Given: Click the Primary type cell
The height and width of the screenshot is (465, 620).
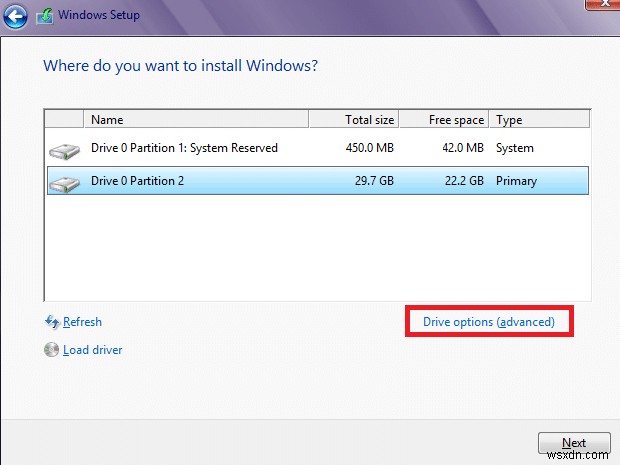Looking at the screenshot, I should [x=516, y=181].
